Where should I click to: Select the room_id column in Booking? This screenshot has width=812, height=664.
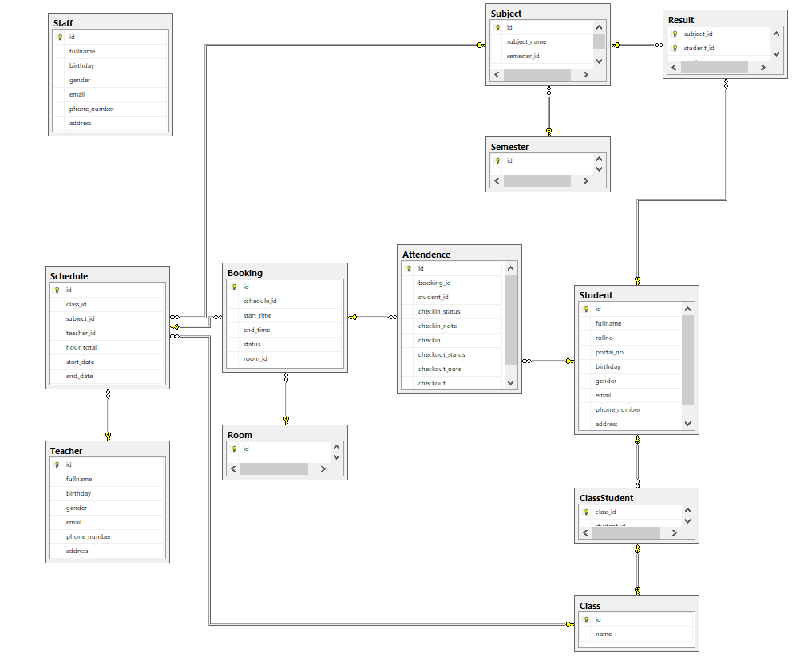coord(255,358)
